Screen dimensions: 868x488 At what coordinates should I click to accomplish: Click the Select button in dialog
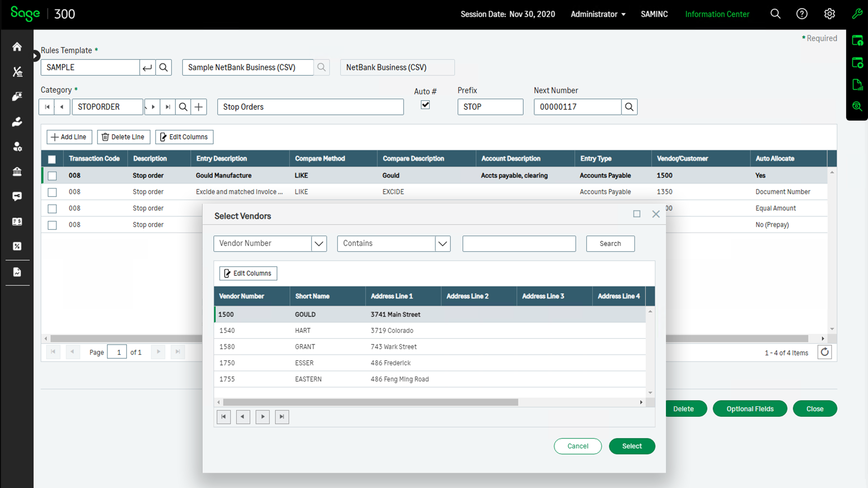pyautogui.click(x=632, y=446)
